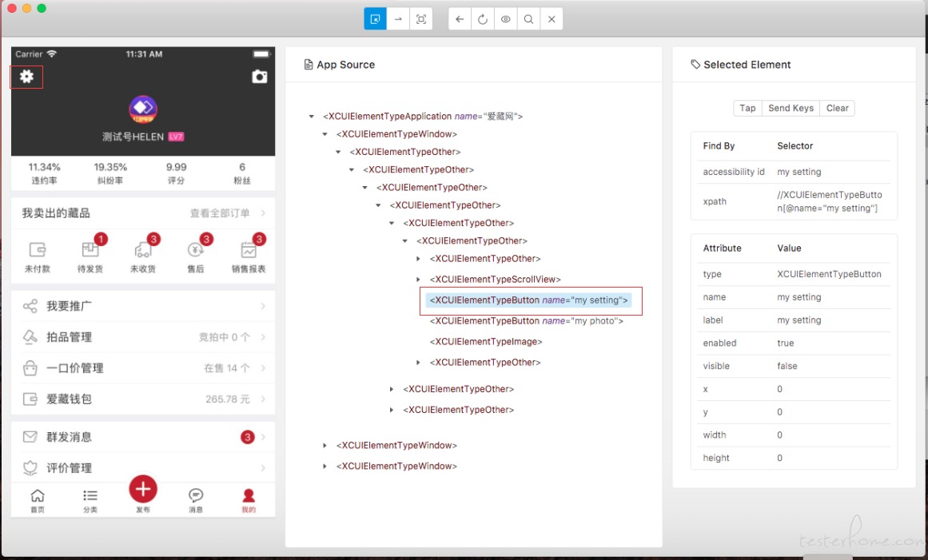The width and height of the screenshot is (928, 560).
Task: Switch to the 分类 category tab
Action: (90, 499)
